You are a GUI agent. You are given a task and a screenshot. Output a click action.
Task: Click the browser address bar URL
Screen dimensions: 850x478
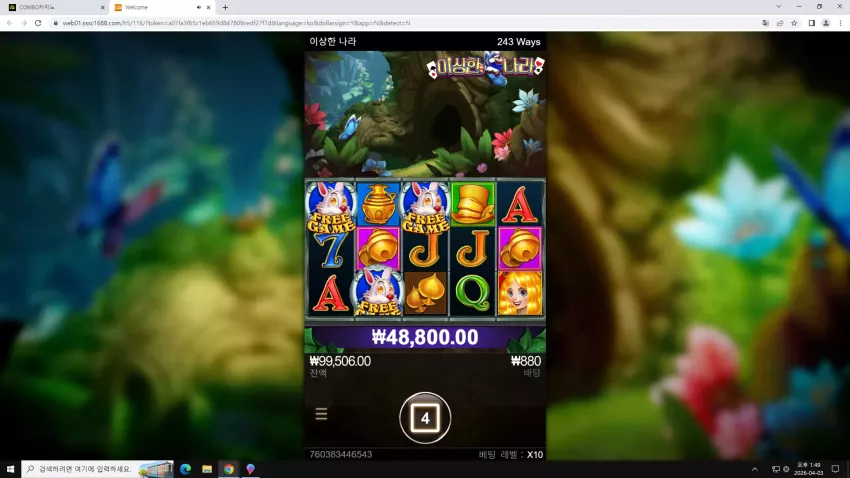[236, 23]
